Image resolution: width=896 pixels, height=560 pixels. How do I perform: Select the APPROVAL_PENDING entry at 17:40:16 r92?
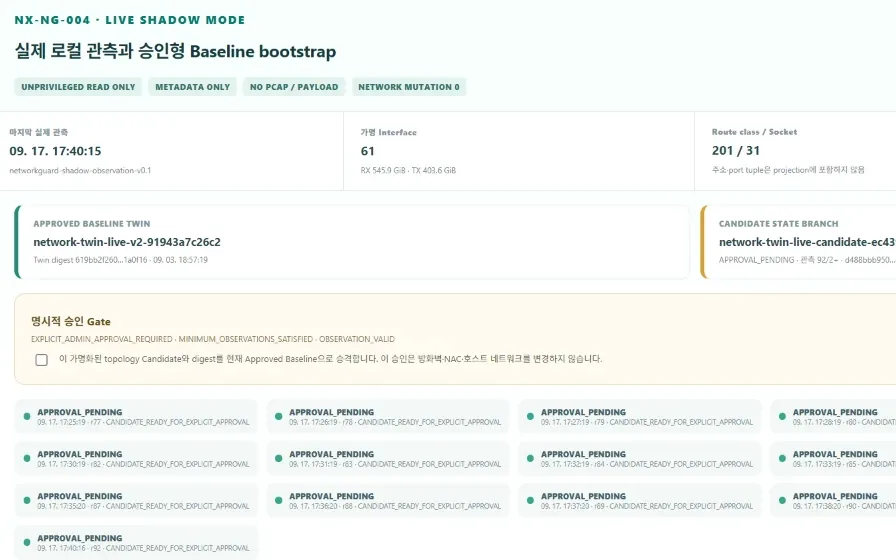[x=136, y=542]
